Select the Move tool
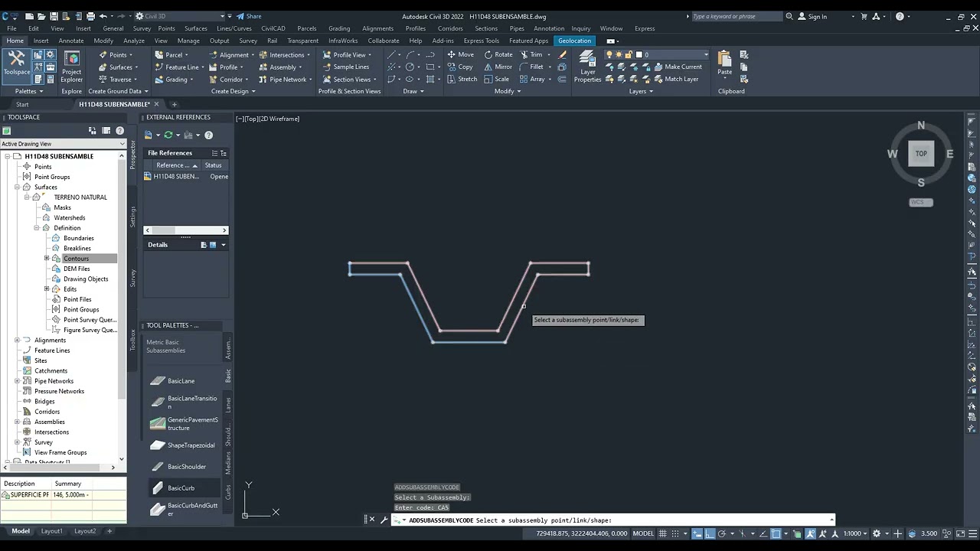 [x=460, y=54]
